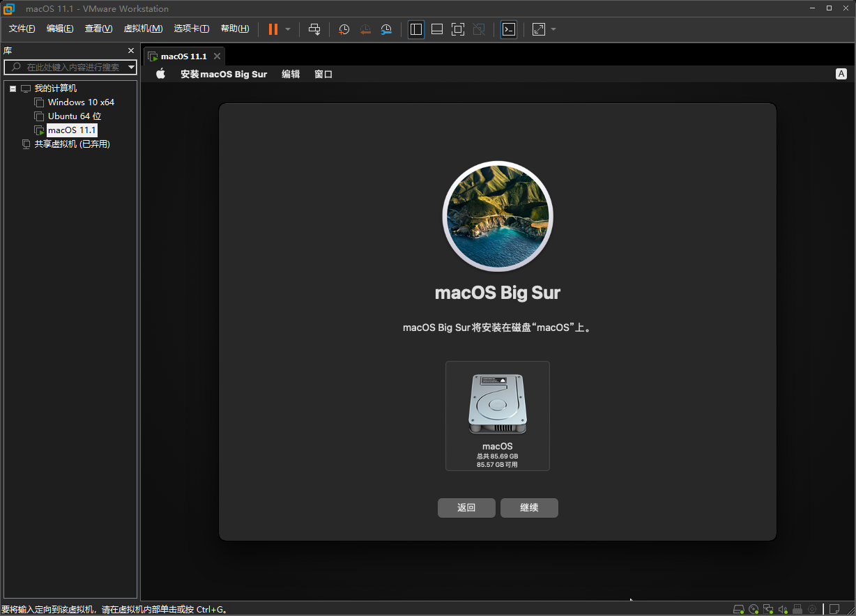Select 我的计算机 in the library tree

click(56, 88)
